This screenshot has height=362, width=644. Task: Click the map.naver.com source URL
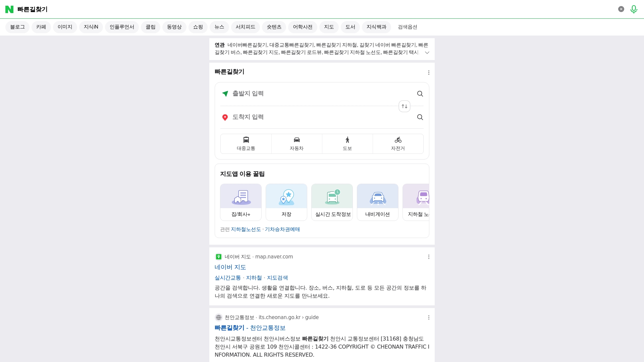click(x=274, y=257)
